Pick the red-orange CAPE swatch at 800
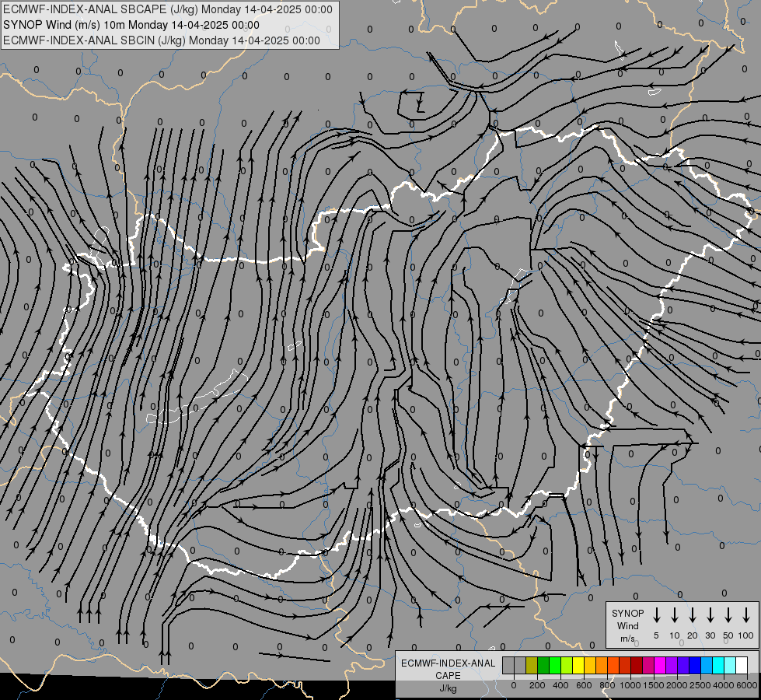The image size is (761, 700). click(613, 665)
